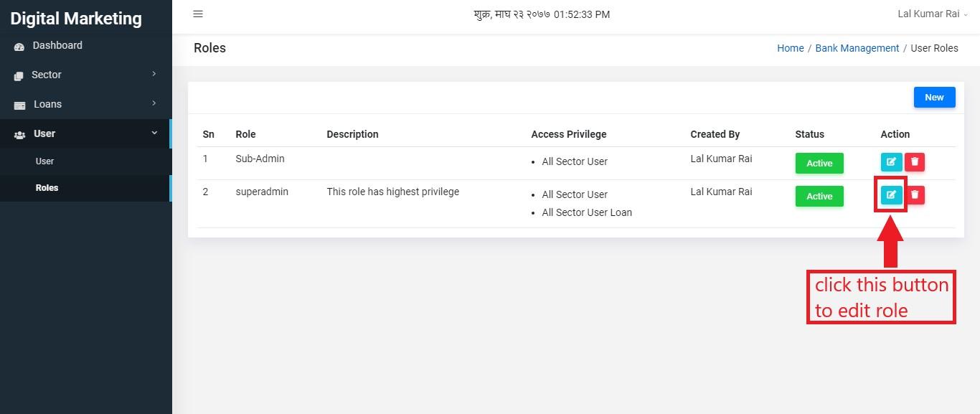This screenshot has width=980, height=414.
Task: Click 'All Sector User' in Sub-Admin row
Action: tap(575, 161)
